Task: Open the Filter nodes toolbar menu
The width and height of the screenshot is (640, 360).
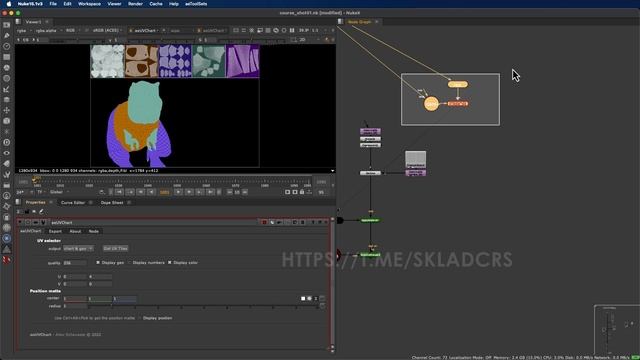Action: click(7, 78)
